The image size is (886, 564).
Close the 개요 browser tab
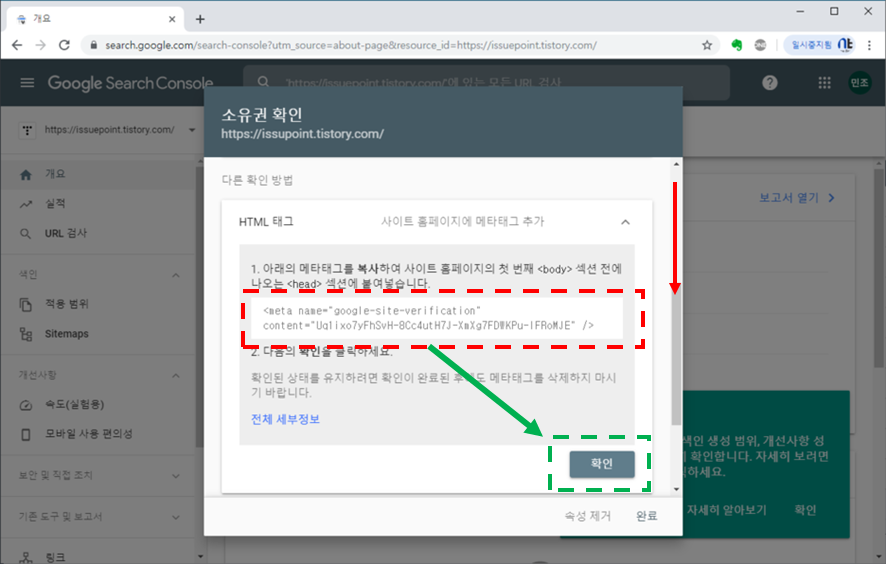click(172, 19)
